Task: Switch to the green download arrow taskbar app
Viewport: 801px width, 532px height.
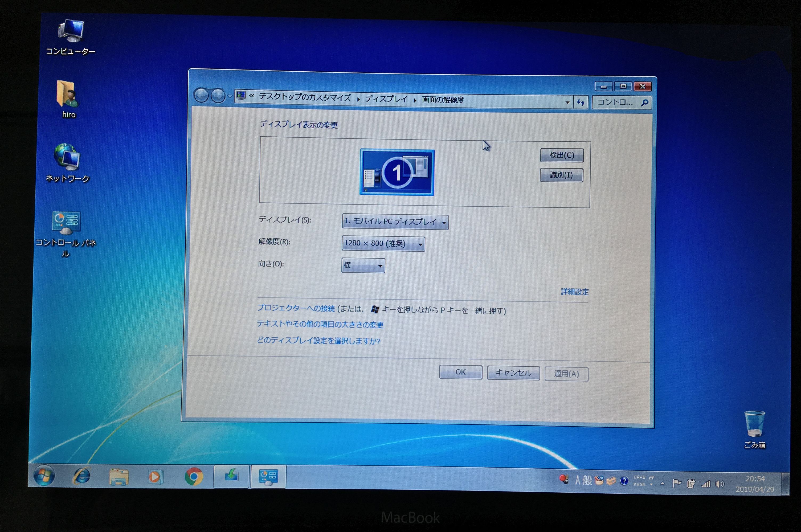Action: click(x=231, y=476)
